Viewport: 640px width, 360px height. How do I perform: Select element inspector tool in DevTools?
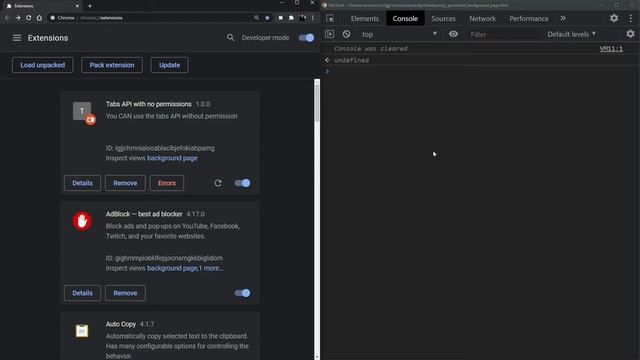[330, 18]
